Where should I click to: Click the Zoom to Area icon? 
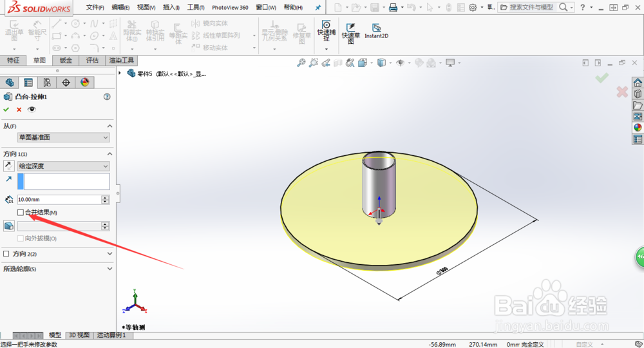pos(314,63)
